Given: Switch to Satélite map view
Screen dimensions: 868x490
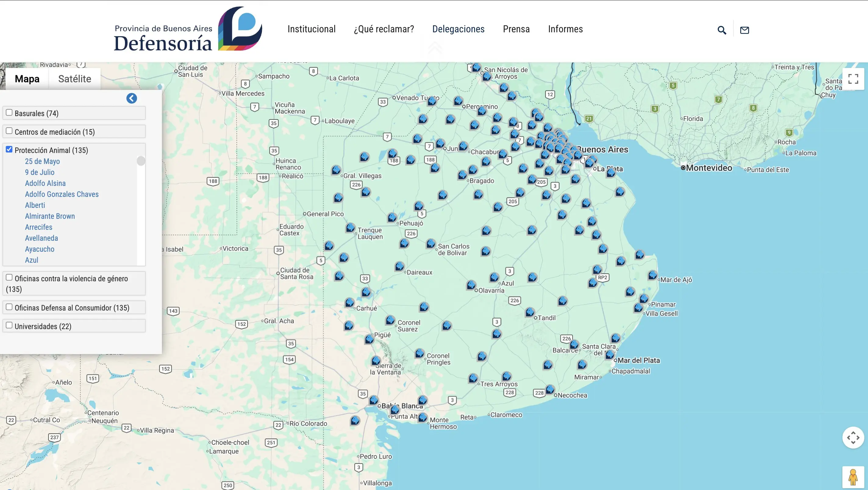Looking at the screenshot, I should point(74,79).
